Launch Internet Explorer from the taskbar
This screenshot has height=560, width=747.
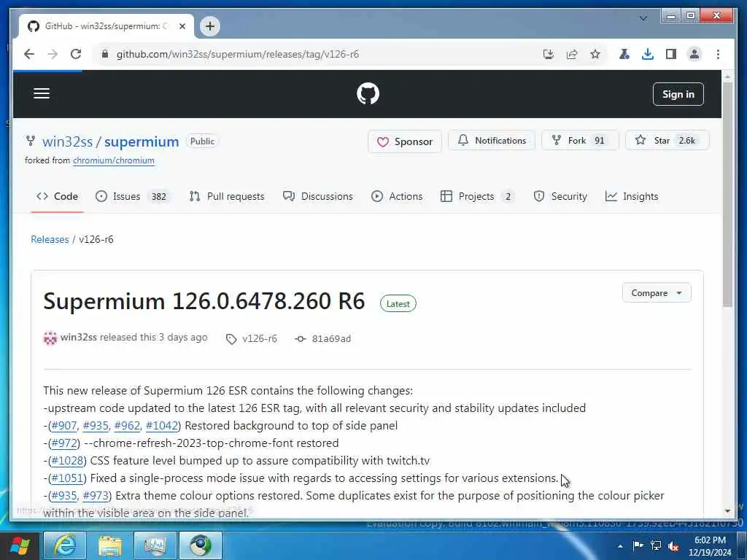[64, 545]
